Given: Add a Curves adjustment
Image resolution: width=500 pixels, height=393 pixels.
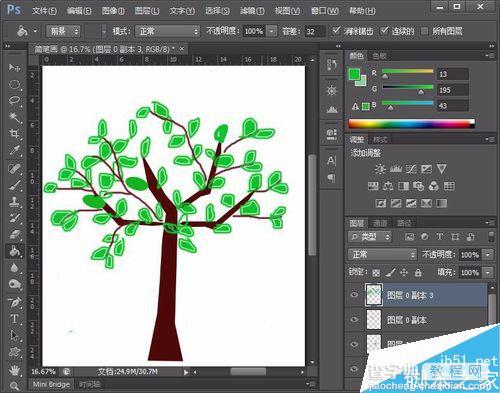Looking at the screenshot, I should (x=411, y=169).
